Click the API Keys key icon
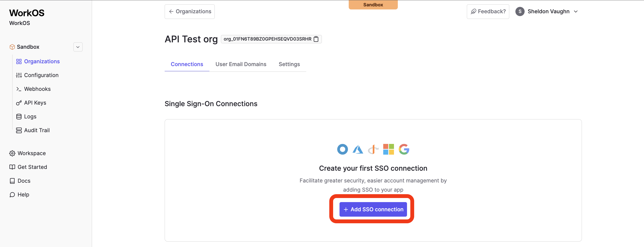 tap(19, 103)
